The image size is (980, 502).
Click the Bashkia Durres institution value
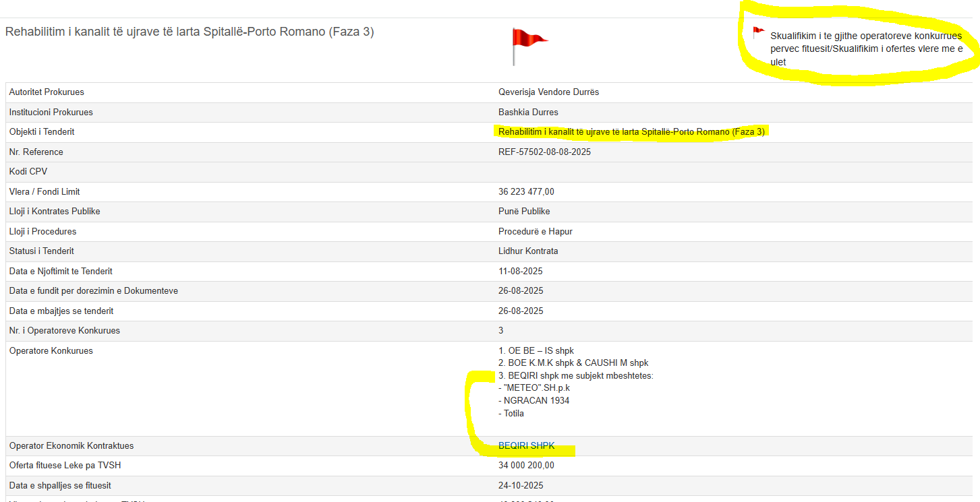528,113
